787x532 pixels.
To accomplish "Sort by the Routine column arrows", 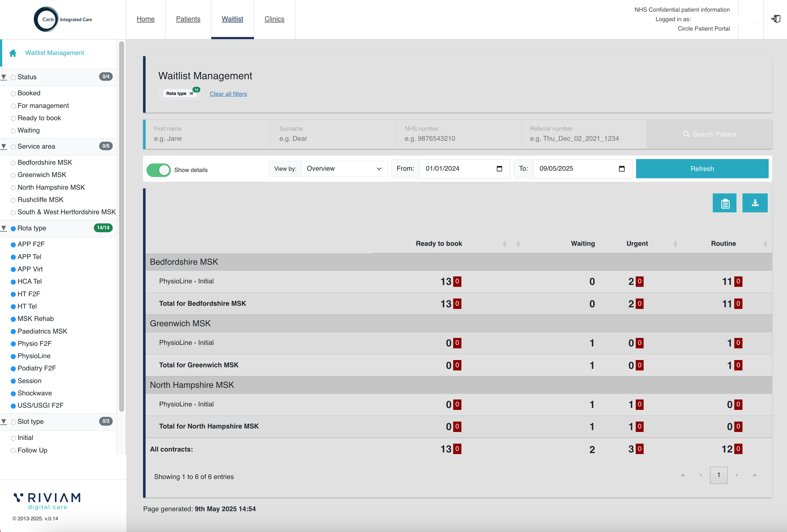I will [765, 244].
